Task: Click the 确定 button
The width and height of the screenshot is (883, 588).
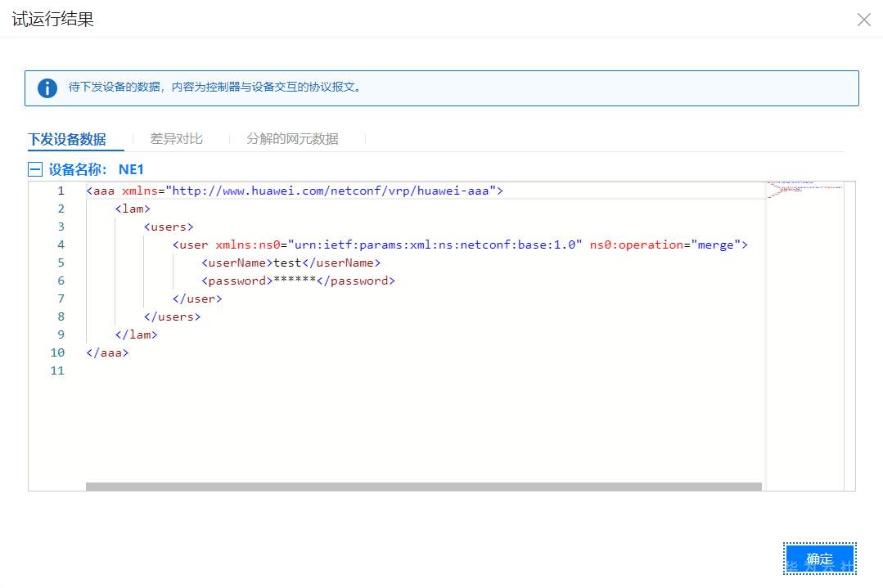Action: (x=819, y=559)
